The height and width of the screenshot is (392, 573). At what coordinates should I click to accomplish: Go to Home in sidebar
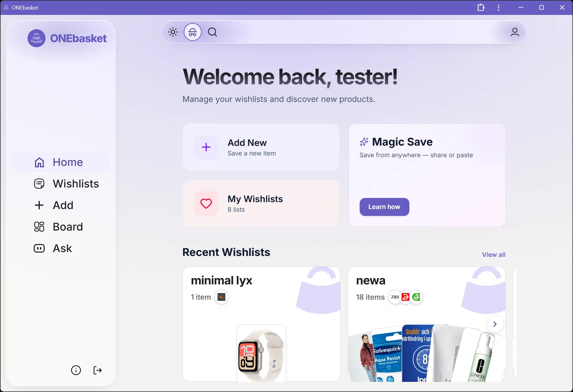(60, 162)
